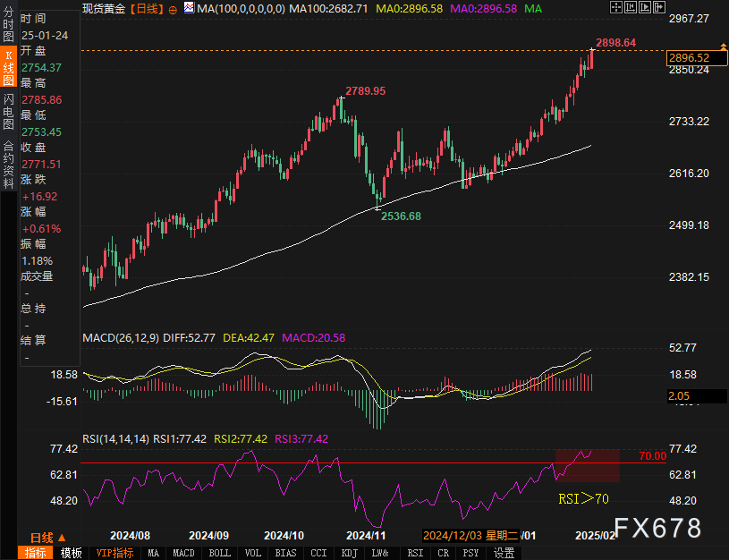The image size is (729, 560).
Task: Toggle the MACD indicator button
Action: 183,553
